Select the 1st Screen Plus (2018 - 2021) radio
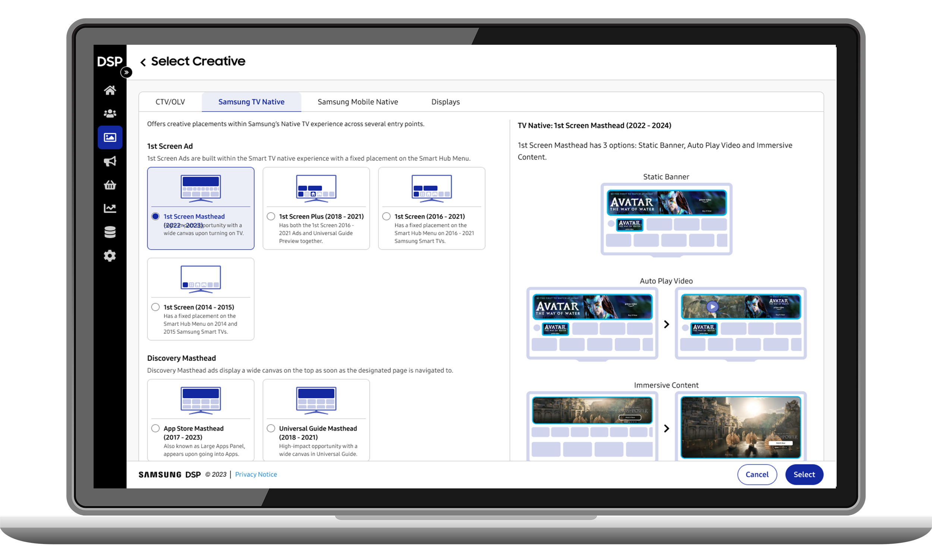This screenshot has height=560, width=932. (271, 216)
